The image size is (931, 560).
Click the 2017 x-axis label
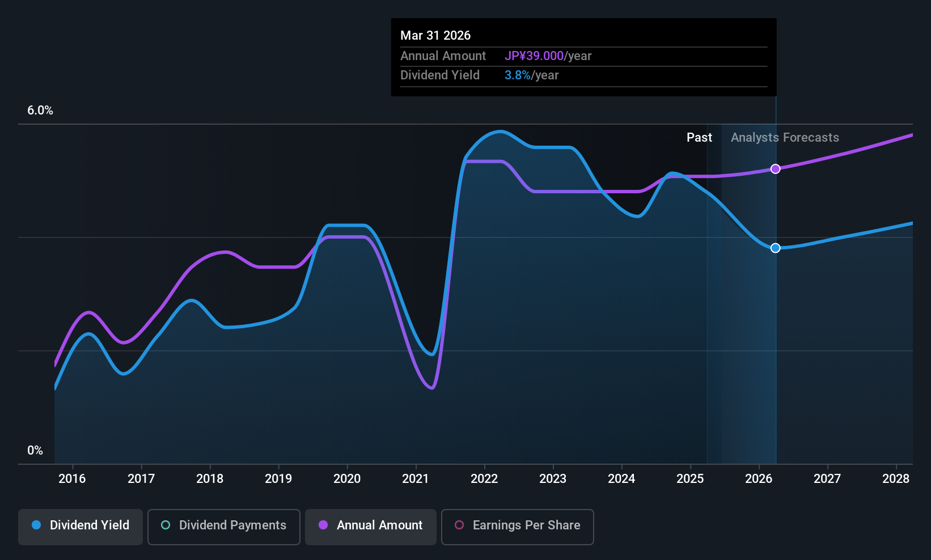(x=141, y=479)
